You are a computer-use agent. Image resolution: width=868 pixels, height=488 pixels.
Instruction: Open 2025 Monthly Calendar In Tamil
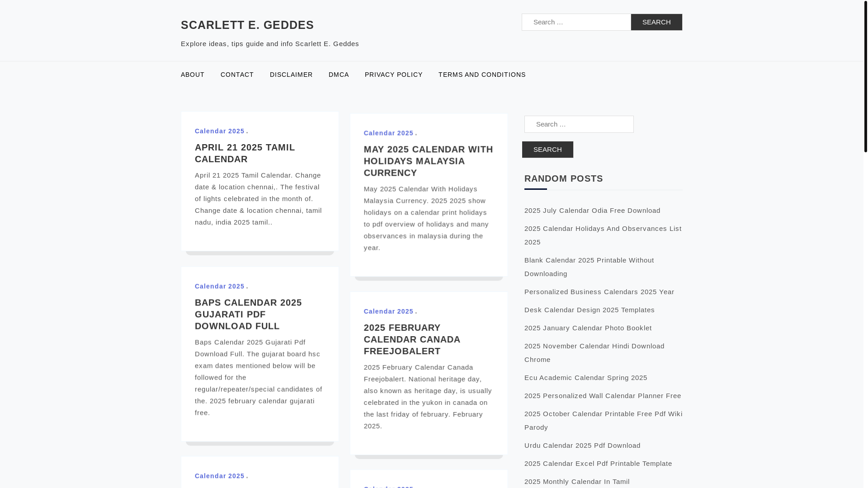[577, 482]
